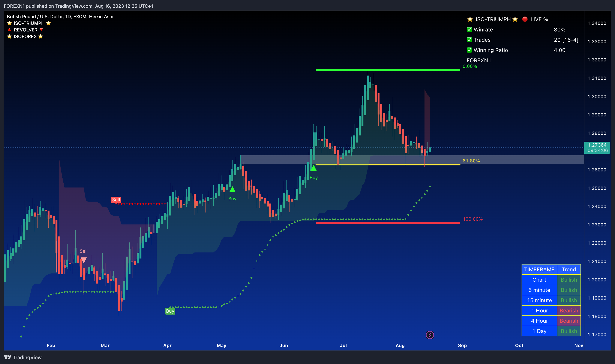Viewport: 615px width, 364px height.
Task: Click the green Trades checkmark icon
Action: pos(469,40)
